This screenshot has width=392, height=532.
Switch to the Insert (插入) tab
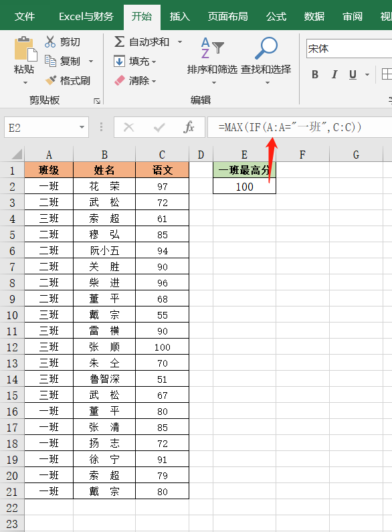point(180,16)
